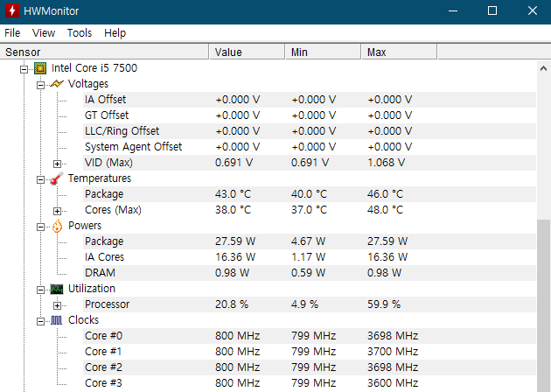Collapse the Voltages section
Image resolution: width=551 pixels, height=392 pixels.
tap(41, 85)
